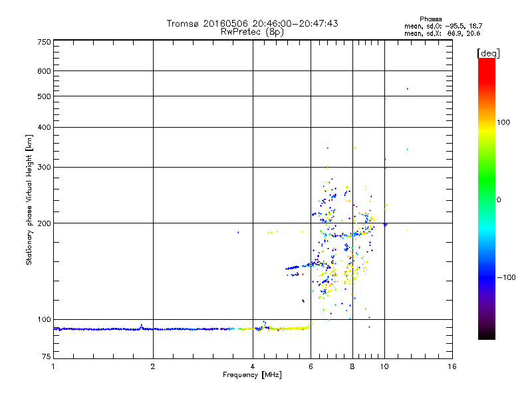Click the 'Frequency [MHz]' axis label
The image size is (532, 399).
pos(252,375)
